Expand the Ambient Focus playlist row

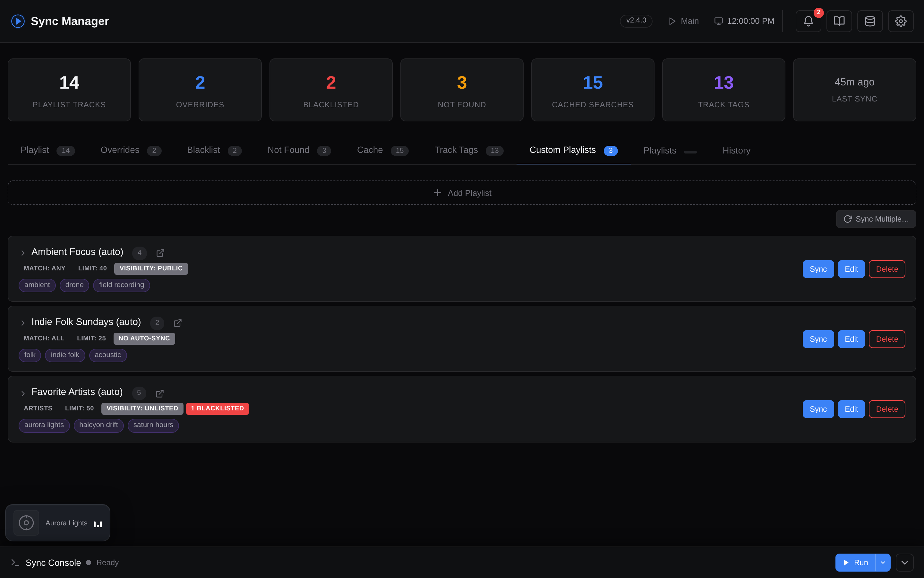[x=23, y=253]
